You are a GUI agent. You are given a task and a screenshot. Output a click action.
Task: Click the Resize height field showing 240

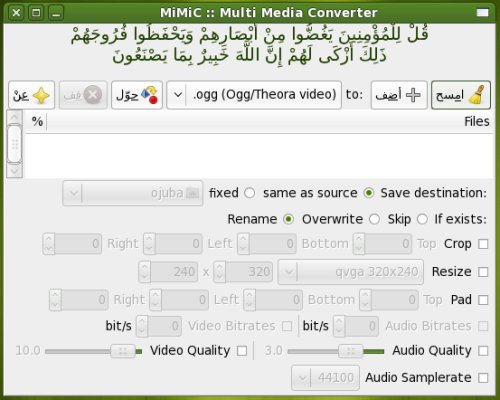[x=168, y=272]
